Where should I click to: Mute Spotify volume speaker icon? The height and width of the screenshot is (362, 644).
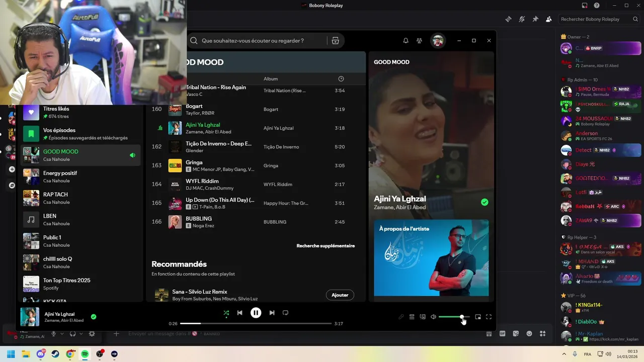tap(433, 317)
